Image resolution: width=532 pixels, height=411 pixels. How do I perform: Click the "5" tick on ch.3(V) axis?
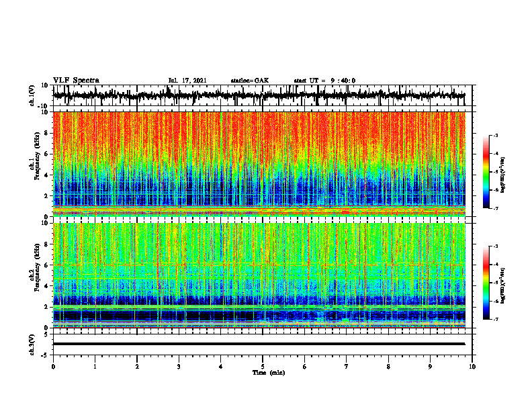(46, 334)
